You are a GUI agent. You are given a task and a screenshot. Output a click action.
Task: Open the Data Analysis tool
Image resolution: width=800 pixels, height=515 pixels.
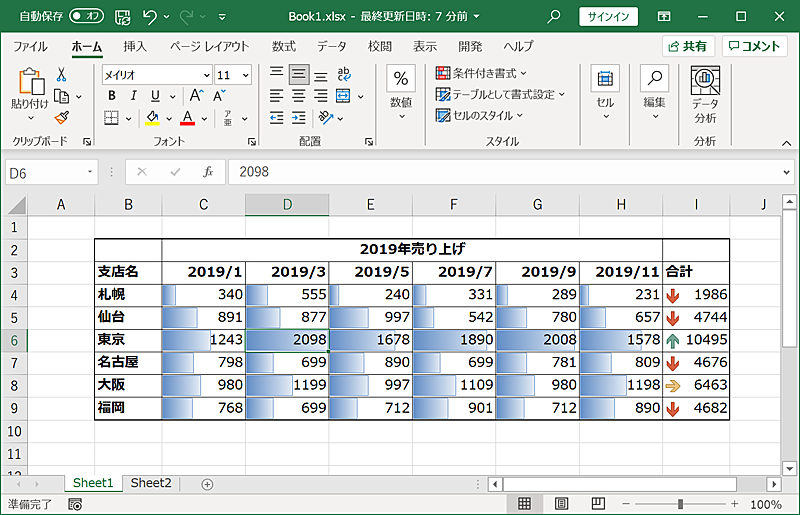[705, 94]
